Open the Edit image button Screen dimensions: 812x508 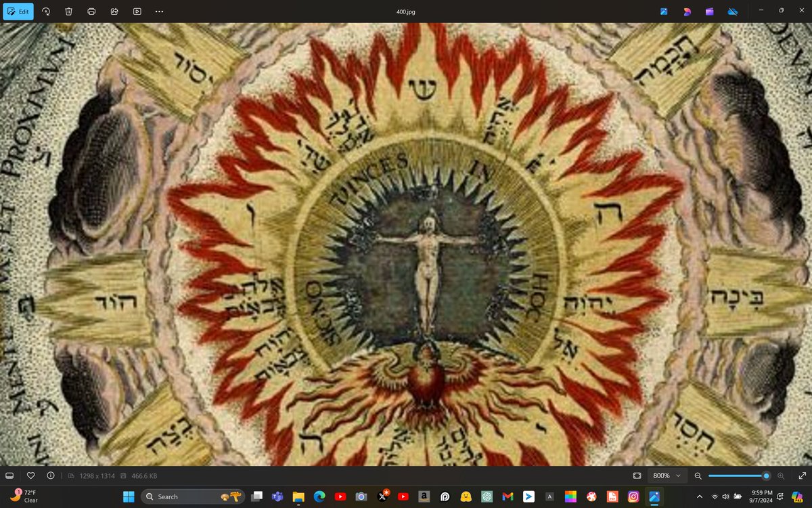[x=18, y=12]
